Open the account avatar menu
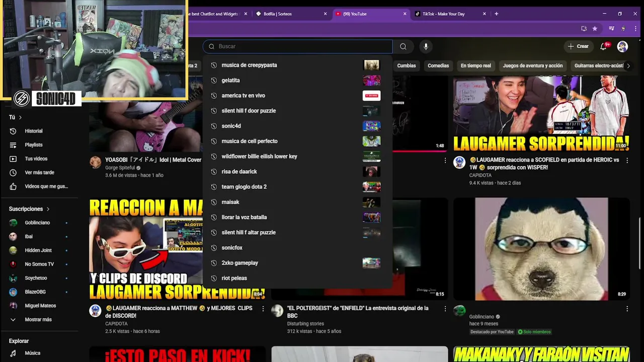Image resolution: width=644 pixels, height=362 pixels. point(622,46)
